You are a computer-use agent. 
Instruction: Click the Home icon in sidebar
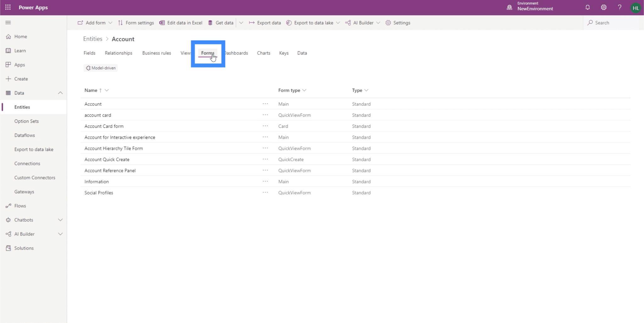8,36
